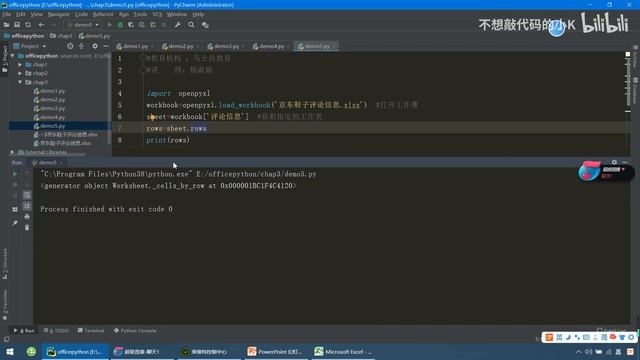The width and height of the screenshot is (640, 360).
Task: Switch to the demo4.py editor tab
Action: [x=271, y=47]
